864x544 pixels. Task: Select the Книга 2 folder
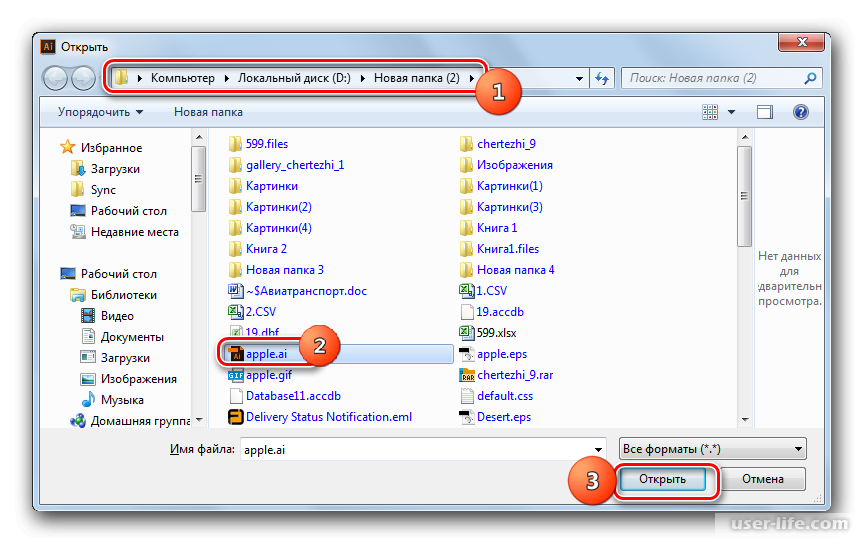click(x=266, y=249)
